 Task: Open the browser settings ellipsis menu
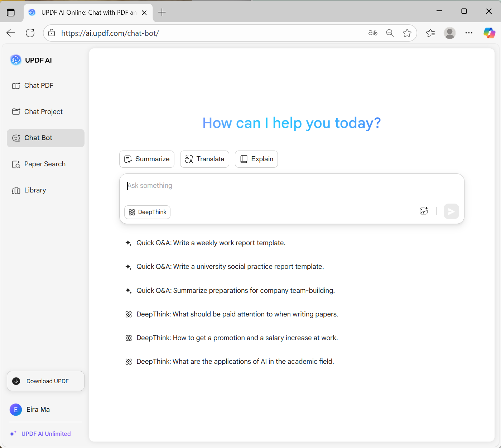click(469, 33)
